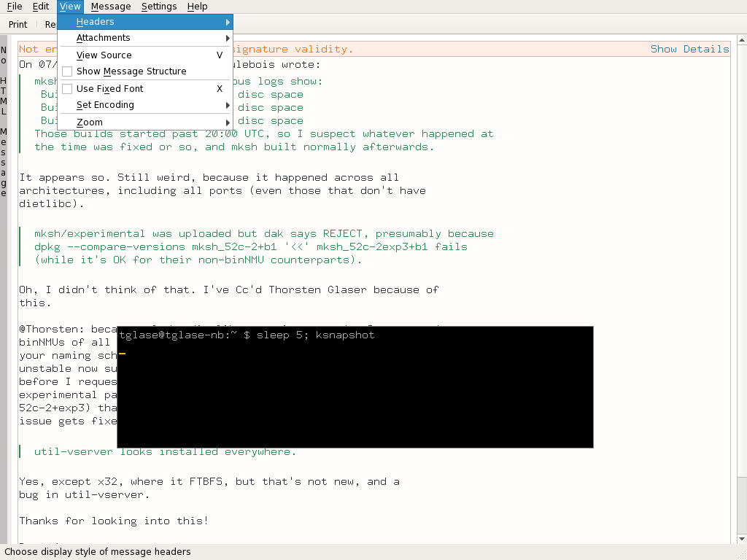Click the text 'Thanks for looking into this!'
Screen dimensions: 747x560
114,521
